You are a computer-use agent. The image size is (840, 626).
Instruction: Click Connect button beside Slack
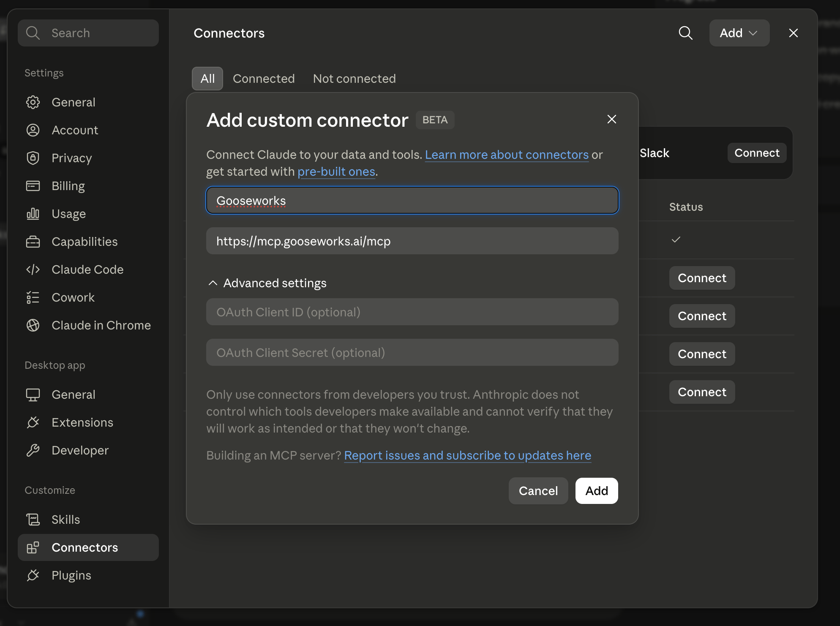tap(757, 153)
